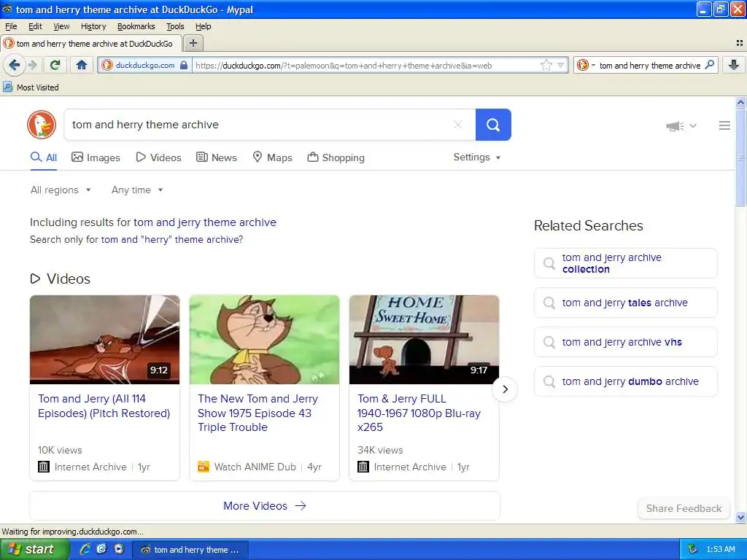Search 'tom and jerry archive collection'
The height and width of the screenshot is (560, 747).
[x=625, y=263]
